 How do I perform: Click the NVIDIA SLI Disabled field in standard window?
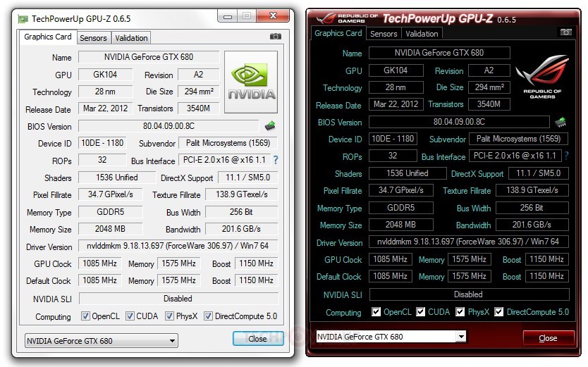click(x=178, y=299)
